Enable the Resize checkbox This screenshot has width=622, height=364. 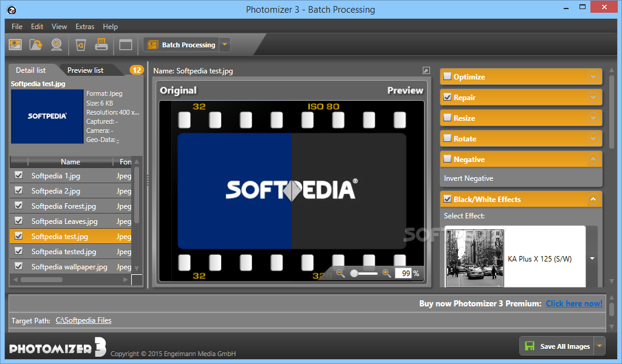click(448, 118)
